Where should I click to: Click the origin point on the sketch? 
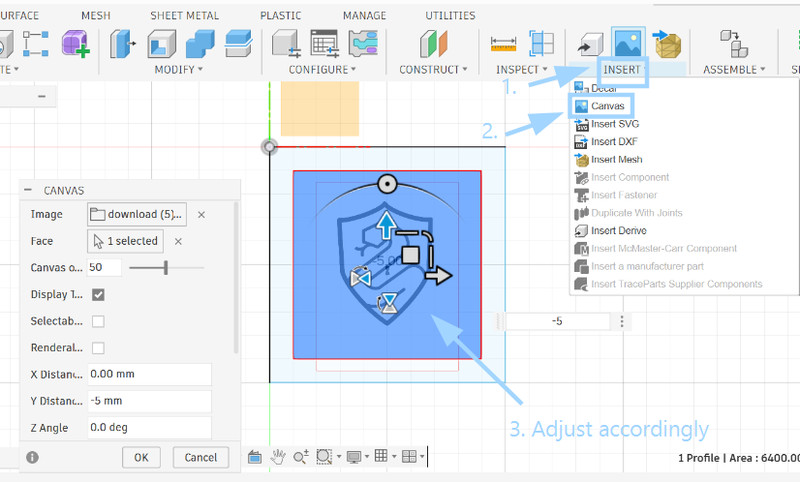pos(269,147)
